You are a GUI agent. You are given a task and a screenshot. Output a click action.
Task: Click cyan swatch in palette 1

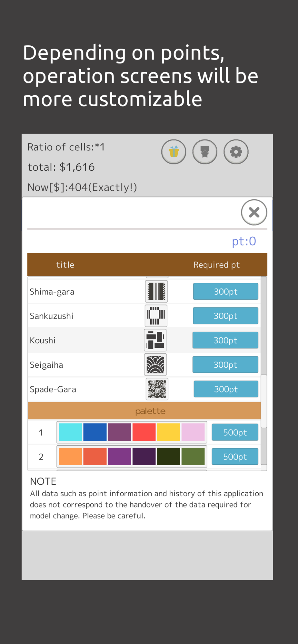coord(70,432)
